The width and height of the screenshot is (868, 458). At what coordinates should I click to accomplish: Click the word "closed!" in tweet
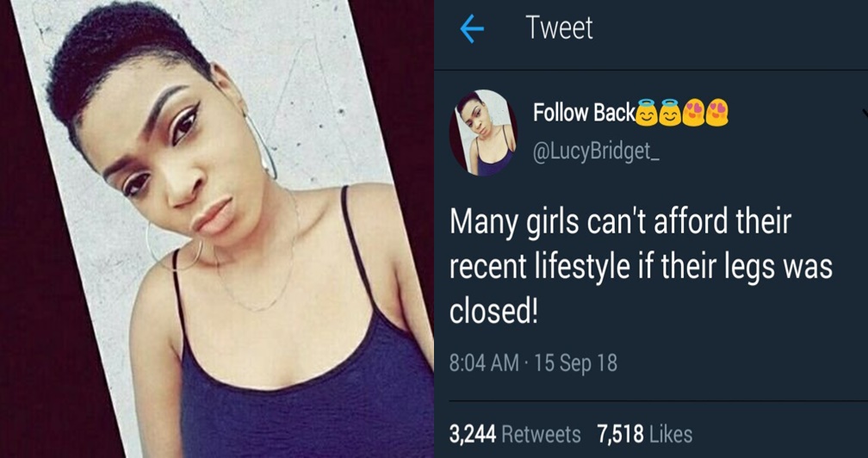point(493,312)
